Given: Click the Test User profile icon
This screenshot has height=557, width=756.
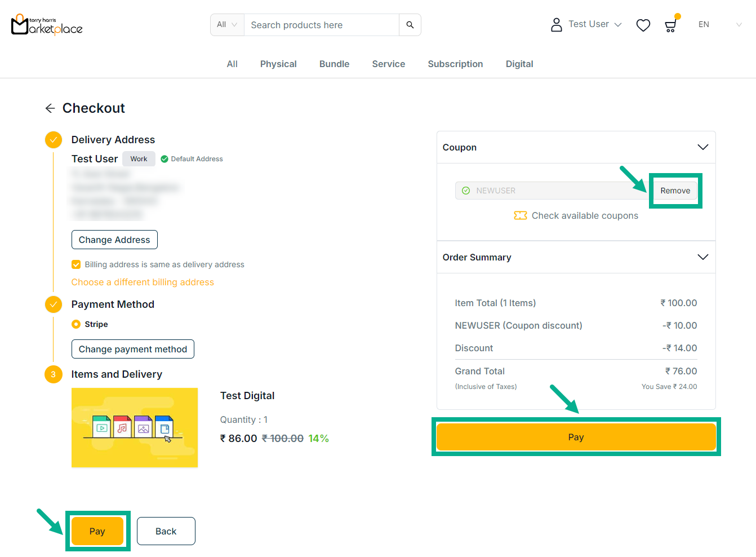Looking at the screenshot, I should (x=556, y=25).
